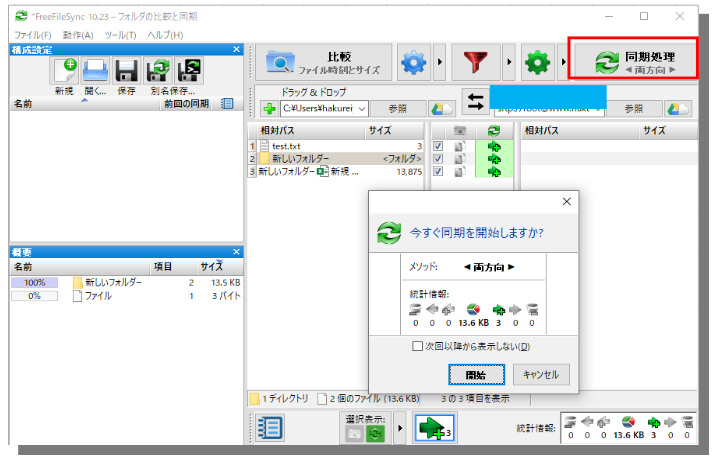
Task: Open the ツール(T) menu
Action: [x=118, y=35]
